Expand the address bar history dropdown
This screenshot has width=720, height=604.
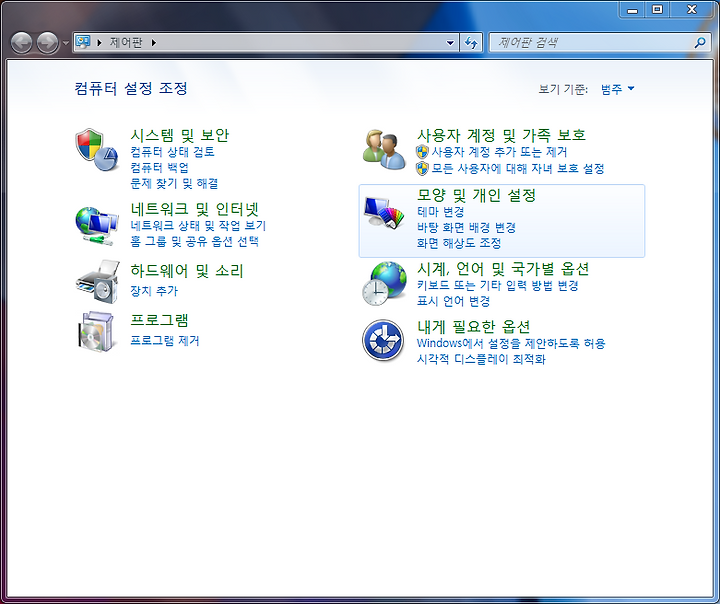click(450, 43)
